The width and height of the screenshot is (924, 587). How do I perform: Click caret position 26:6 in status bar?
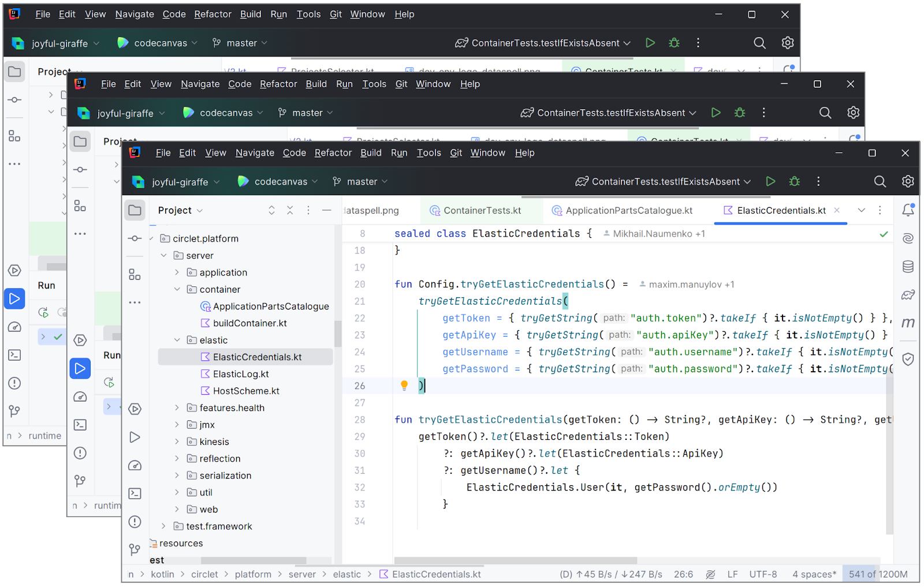pos(683,574)
